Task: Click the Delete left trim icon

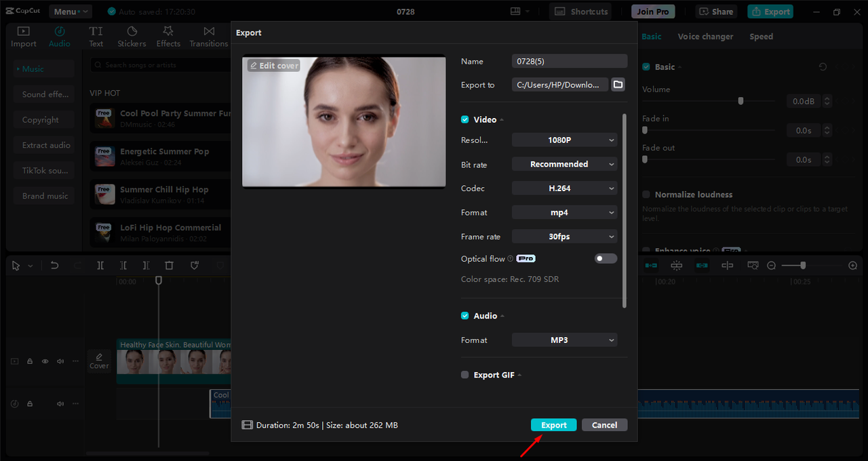Action: click(123, 266)
